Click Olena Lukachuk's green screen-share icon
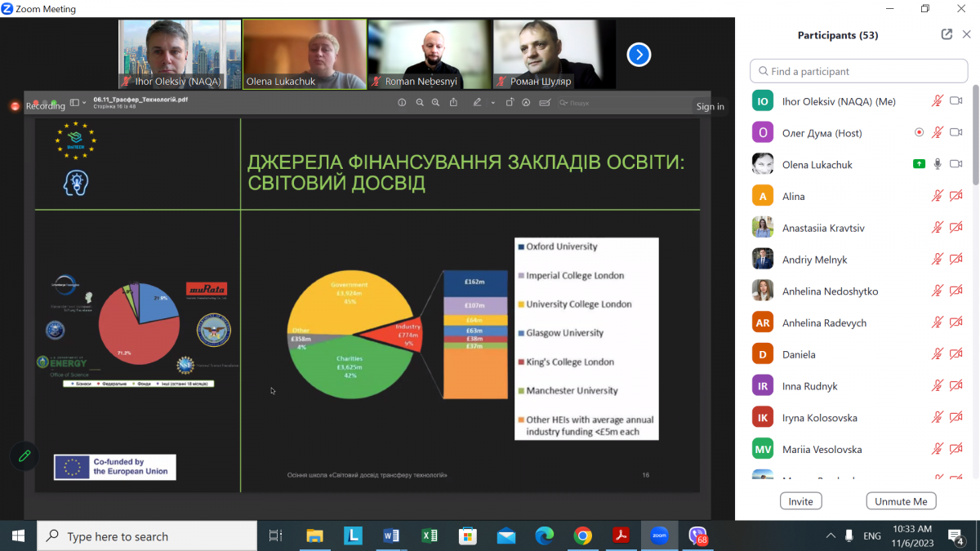The image size is (980, 551). [919, 164]
